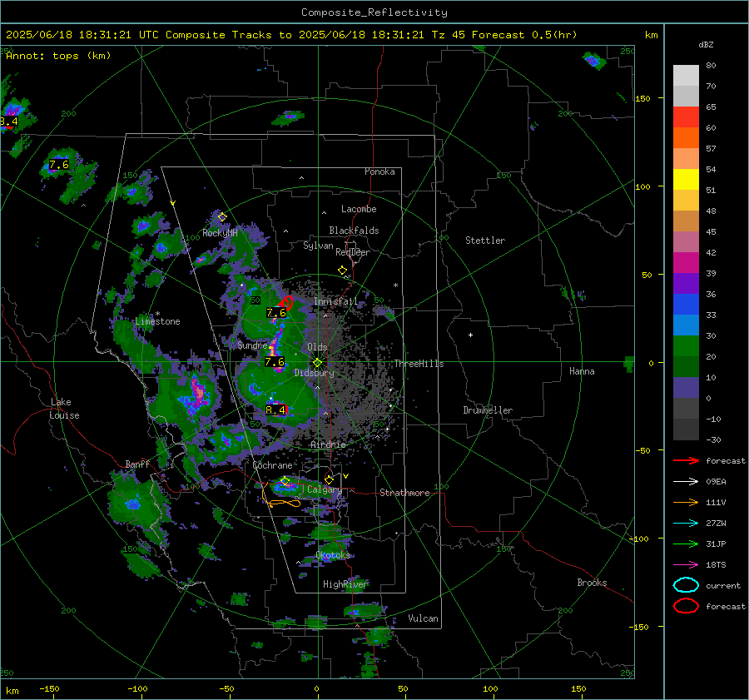The height and width of the screenshot is (700, 749).
Task: Click the Hanna town label
Action: coord(582,371)
